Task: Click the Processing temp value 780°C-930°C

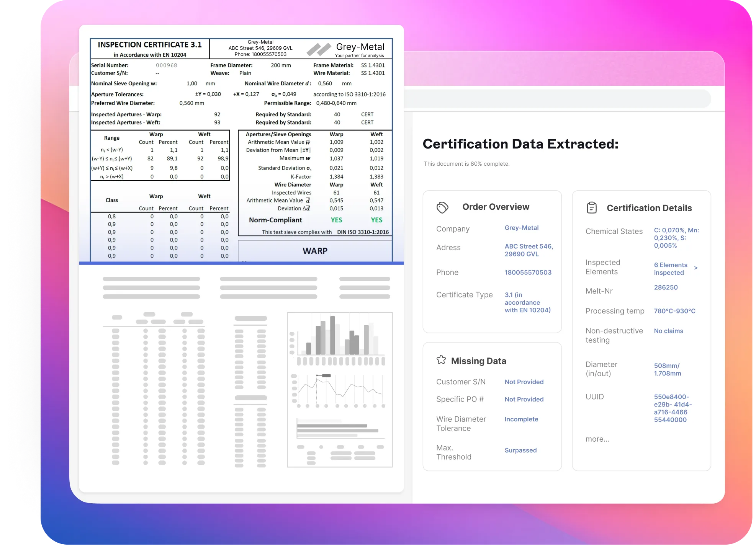Action: [674, 311]
